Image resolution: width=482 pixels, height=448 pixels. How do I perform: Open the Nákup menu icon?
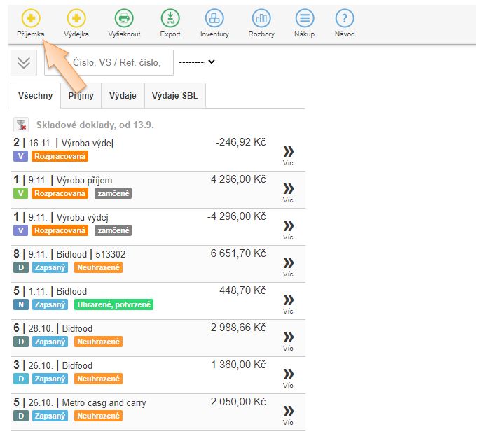(304, 18)
